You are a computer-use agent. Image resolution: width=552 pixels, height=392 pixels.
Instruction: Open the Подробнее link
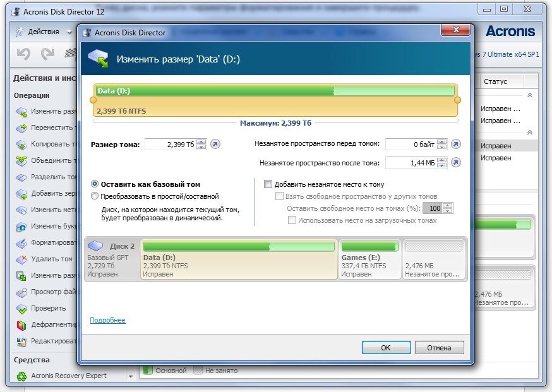coord(108,320)
